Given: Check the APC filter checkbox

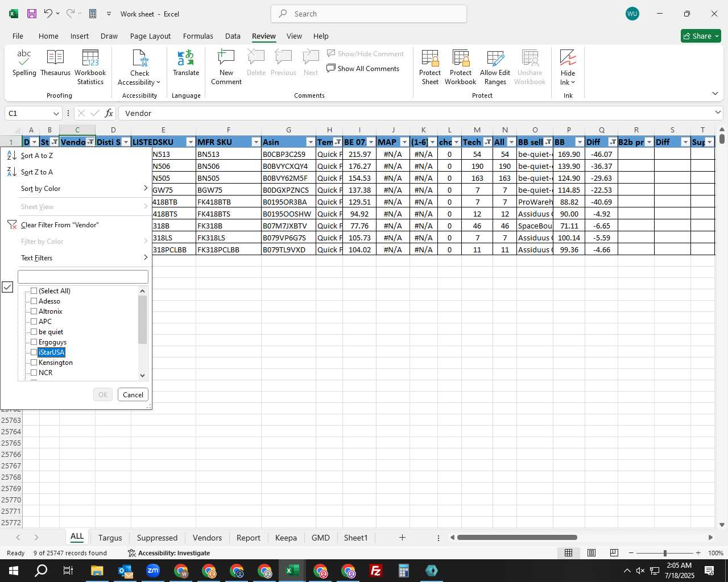Looking at the screenshot, I should [x=34, y=322].
